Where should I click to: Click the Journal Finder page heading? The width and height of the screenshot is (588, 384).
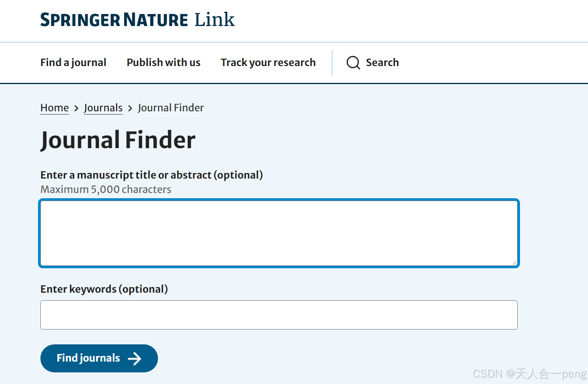click(118, 140)
